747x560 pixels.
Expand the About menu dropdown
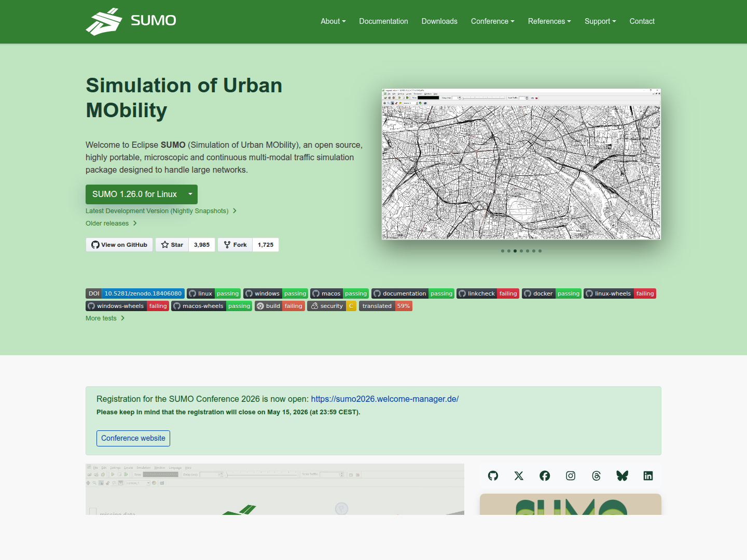coord(333,21)
